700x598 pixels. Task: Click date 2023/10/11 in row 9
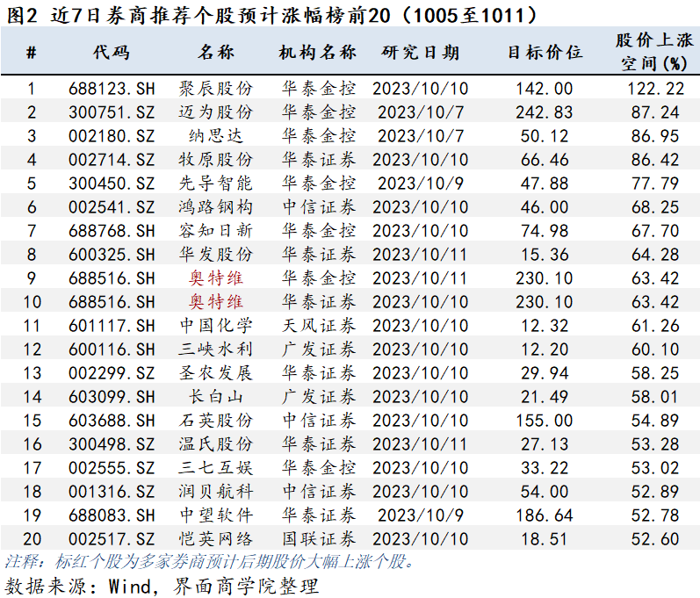tap(421, 278)
